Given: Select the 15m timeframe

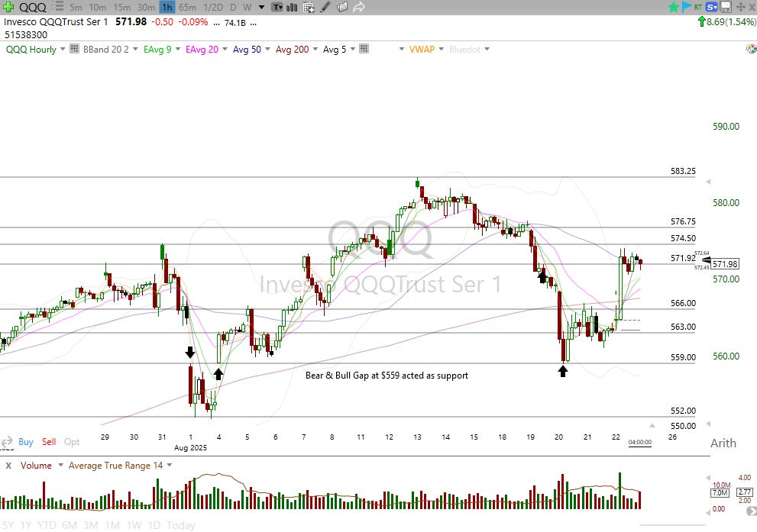Looking at the screenshot, I should pos(121,7).
